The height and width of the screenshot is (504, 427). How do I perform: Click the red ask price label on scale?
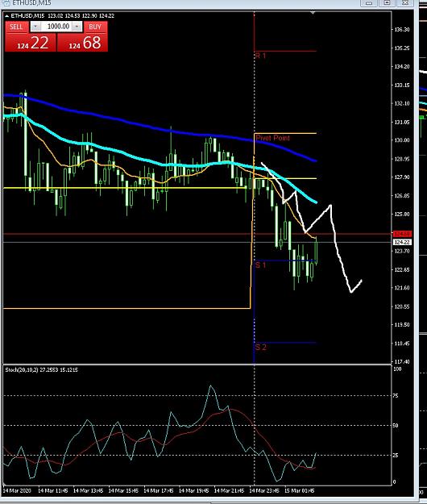click(x=402, y=234)
